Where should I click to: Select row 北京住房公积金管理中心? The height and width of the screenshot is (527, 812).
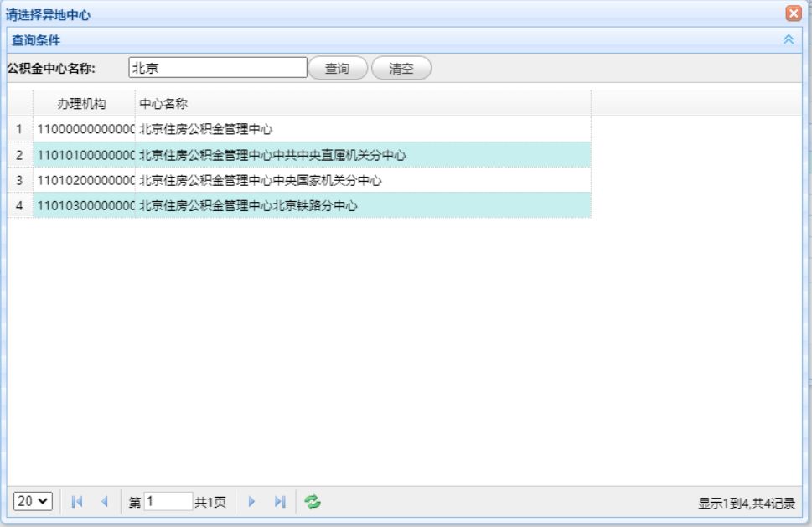[299, 129]
